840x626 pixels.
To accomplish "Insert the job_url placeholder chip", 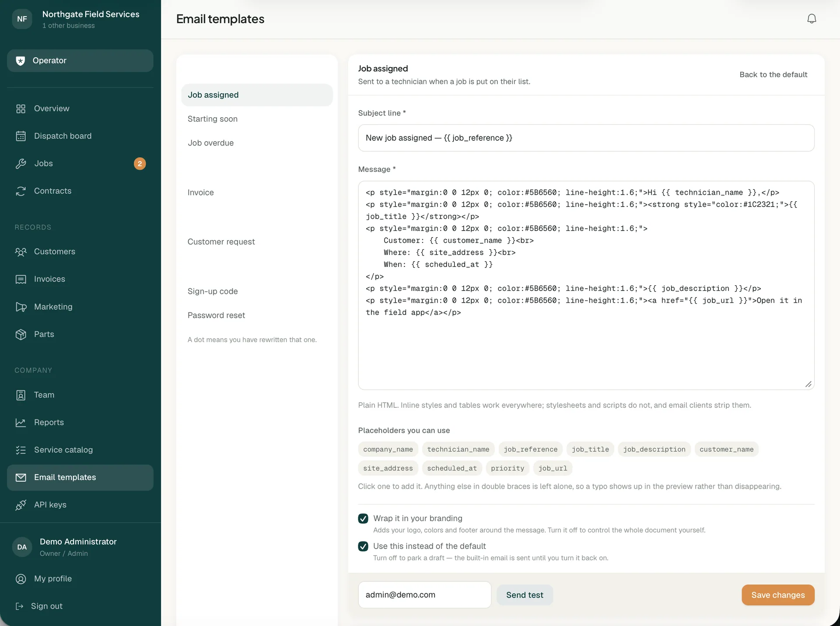I will pos(553,468).
